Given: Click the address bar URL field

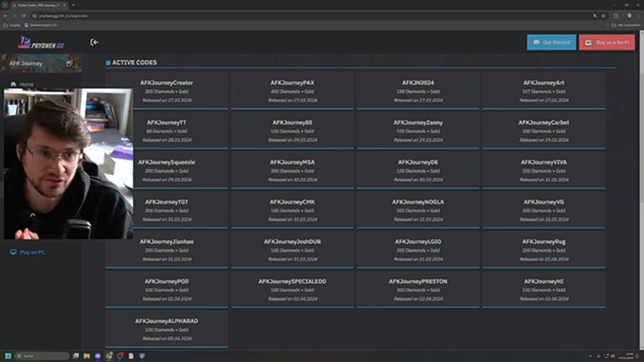Looking at the screenshot, I should tap(312, 16).
